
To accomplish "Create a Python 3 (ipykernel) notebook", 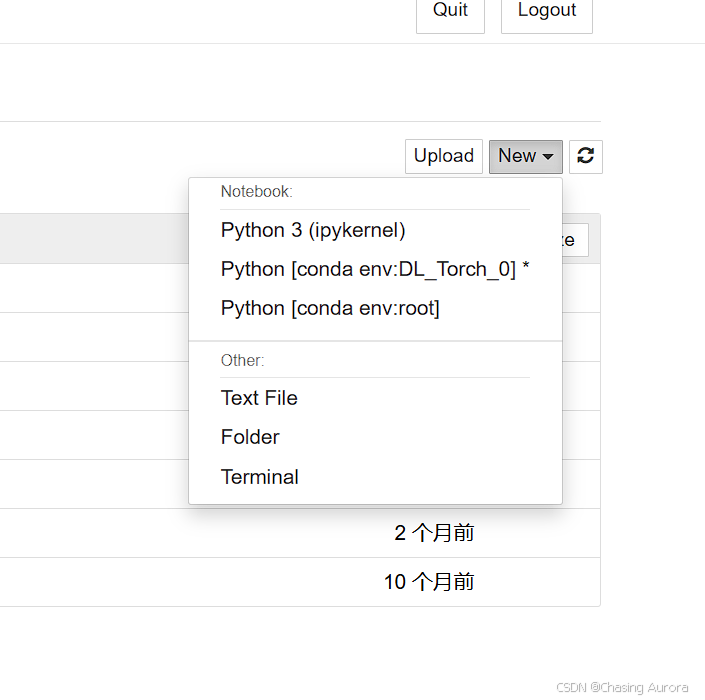I will point(313,230).
